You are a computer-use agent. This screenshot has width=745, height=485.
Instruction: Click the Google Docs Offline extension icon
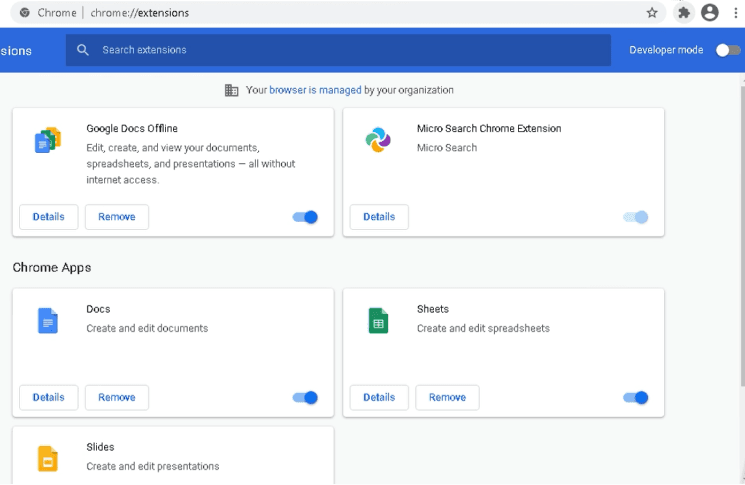[x=47, y=140]
